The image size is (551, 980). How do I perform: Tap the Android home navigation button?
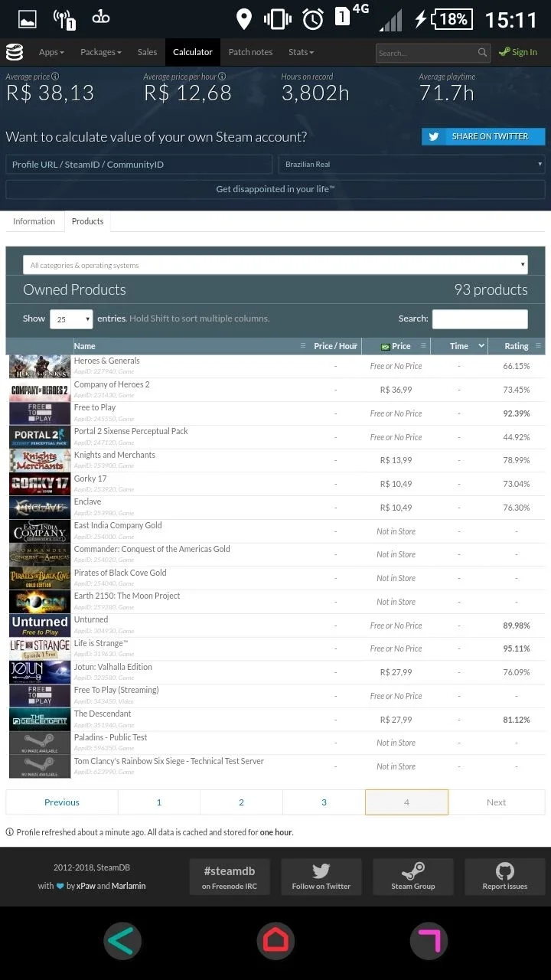pyautogui.click(x=275, y=940)
